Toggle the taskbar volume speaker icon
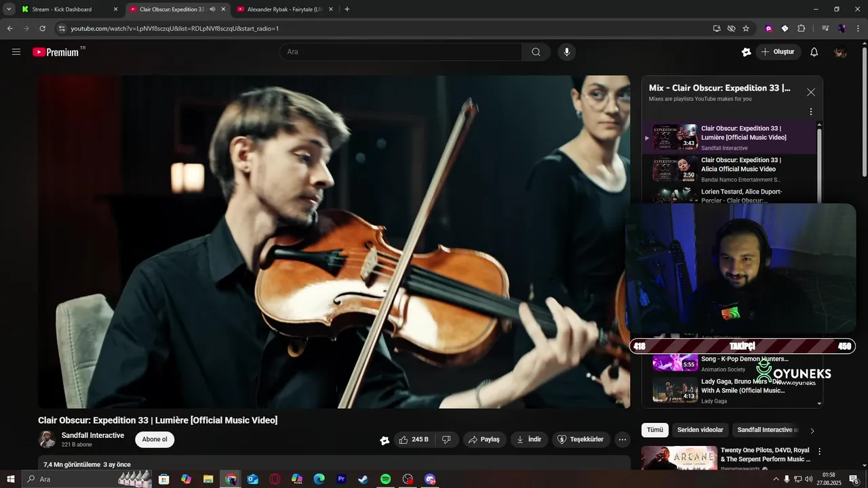This screenshot has width=868, height=488. (x=808, y=479)
